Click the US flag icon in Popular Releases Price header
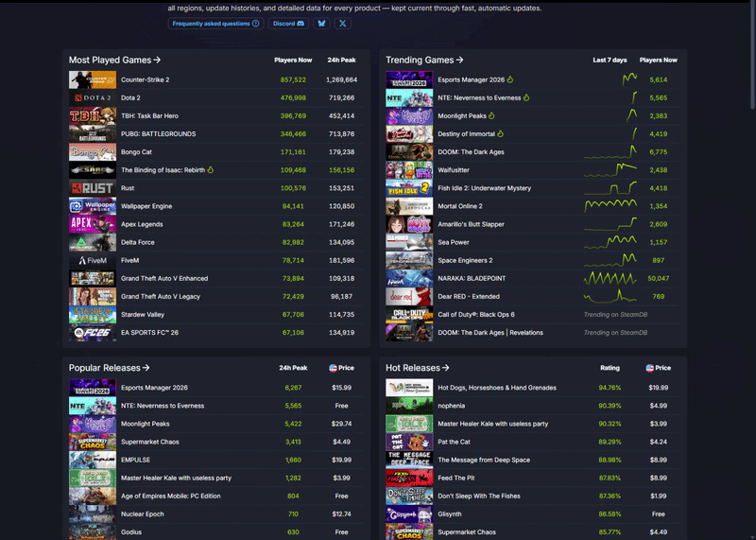Image resolution: width=756 pixels, height=540 pixels. pyautogui.click(x=333, y=368)
